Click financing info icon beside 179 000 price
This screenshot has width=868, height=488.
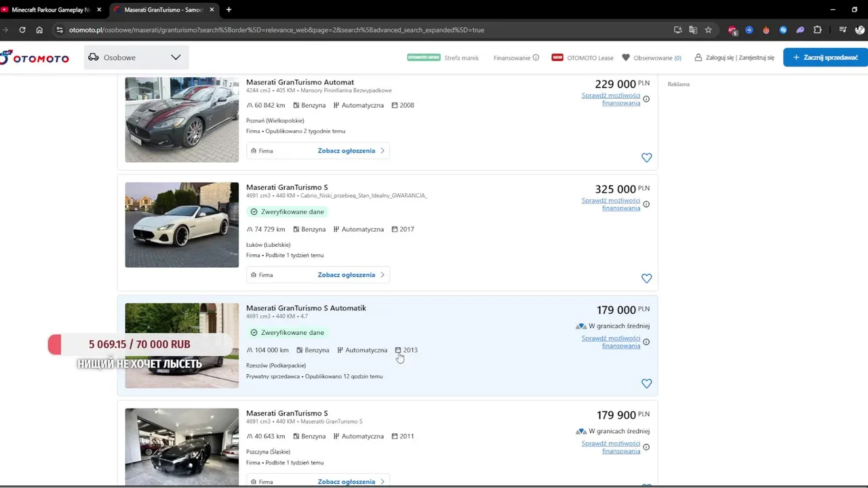[x=646, y=342]
